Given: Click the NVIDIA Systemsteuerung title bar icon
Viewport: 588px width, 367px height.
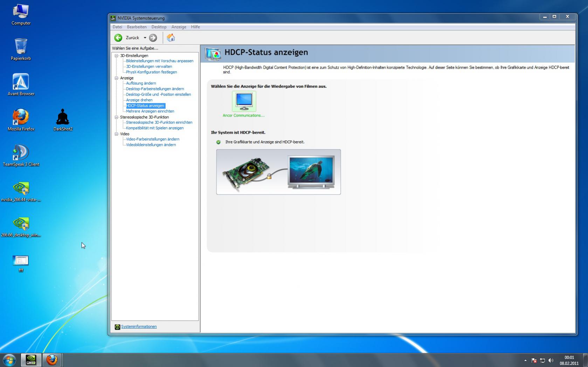Looking at the screenshot, I should pyautogui.click(x=113, y=18).
